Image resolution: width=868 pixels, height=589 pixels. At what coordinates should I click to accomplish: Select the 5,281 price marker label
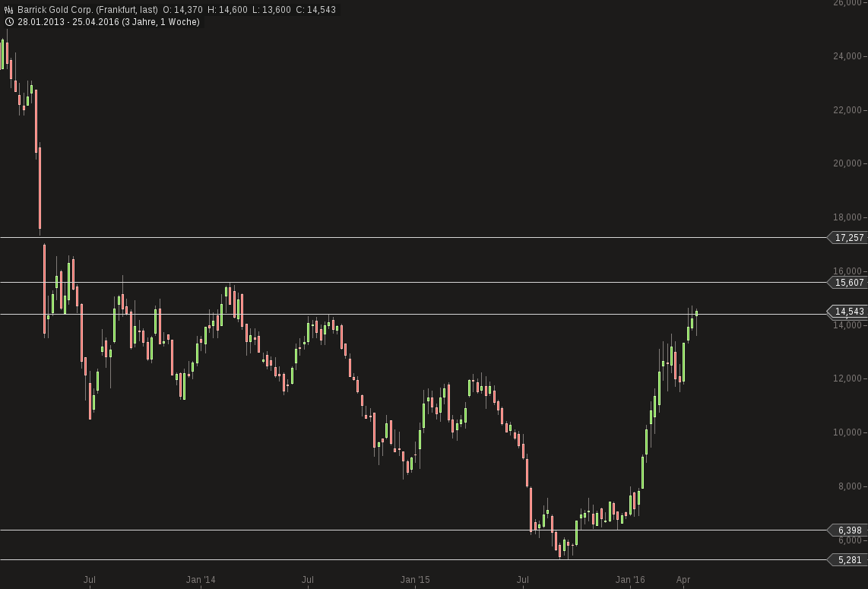(x=848, y=559)
